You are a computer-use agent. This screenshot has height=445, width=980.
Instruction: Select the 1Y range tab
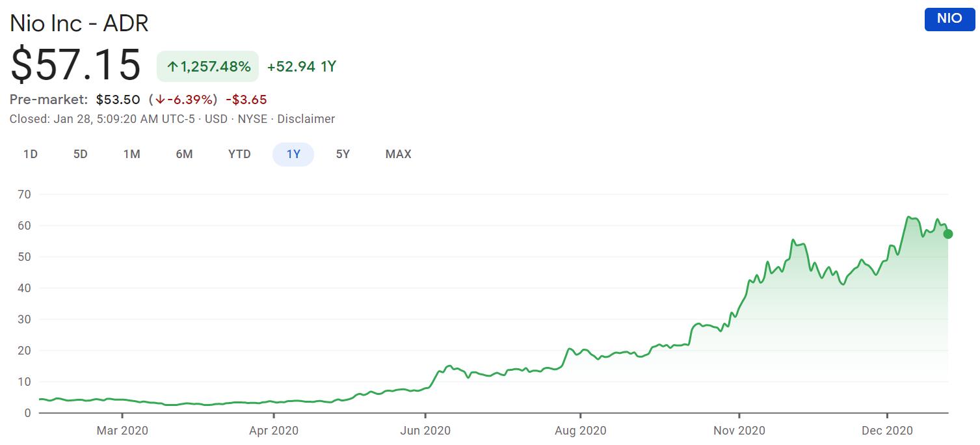coord(293,154)
